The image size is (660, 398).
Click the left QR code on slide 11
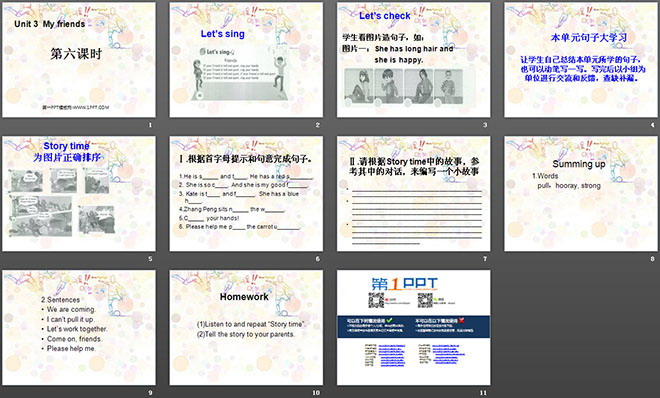[376, 300]
